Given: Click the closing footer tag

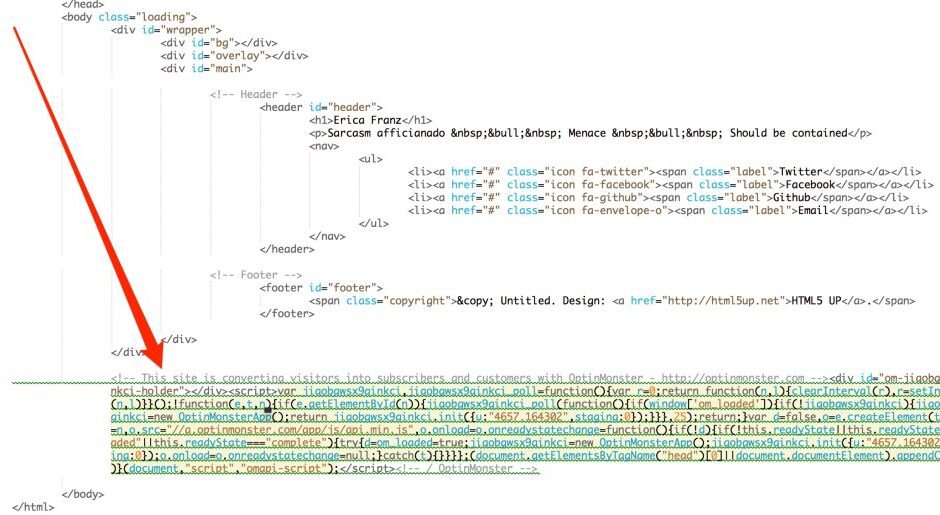Looking at the screenshot, I should click(x=287, y=314).
